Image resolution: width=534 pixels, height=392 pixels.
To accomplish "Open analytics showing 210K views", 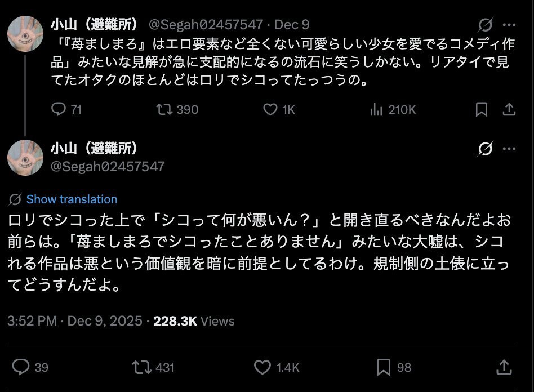I will click(x=376, y=109).
